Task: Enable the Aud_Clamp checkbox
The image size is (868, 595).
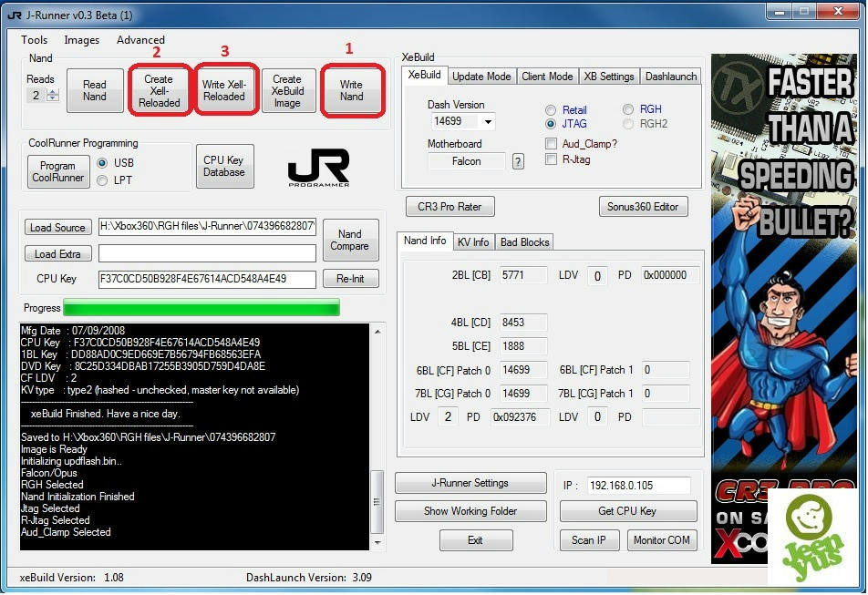Action: (x=551, y=144)
